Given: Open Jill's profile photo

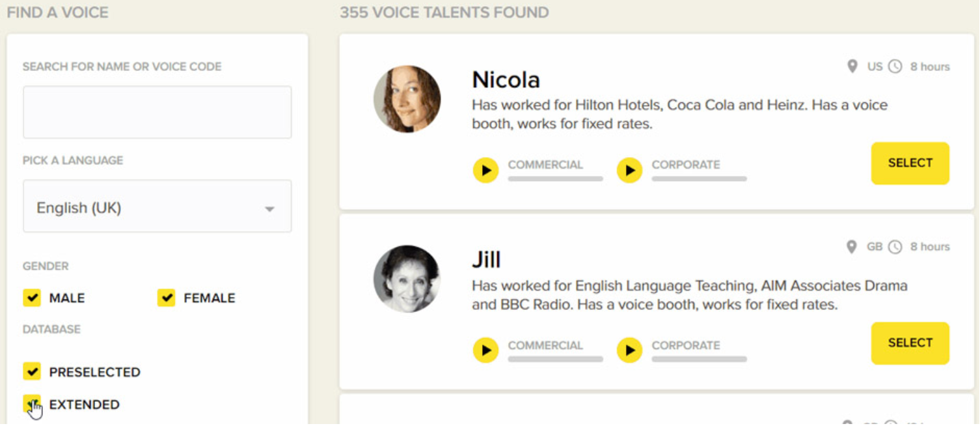Looking at the screenshot, I should [x=407, y=279].
